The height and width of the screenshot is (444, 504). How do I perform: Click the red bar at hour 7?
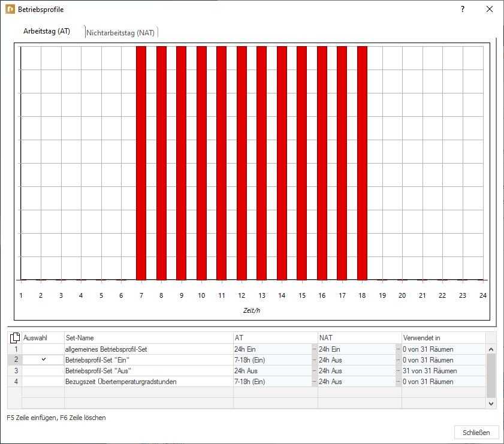(141, 163)
